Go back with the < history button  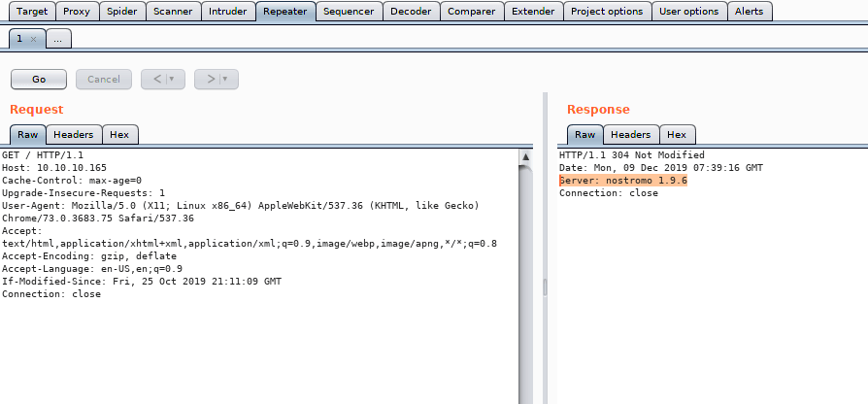(156, 79)
